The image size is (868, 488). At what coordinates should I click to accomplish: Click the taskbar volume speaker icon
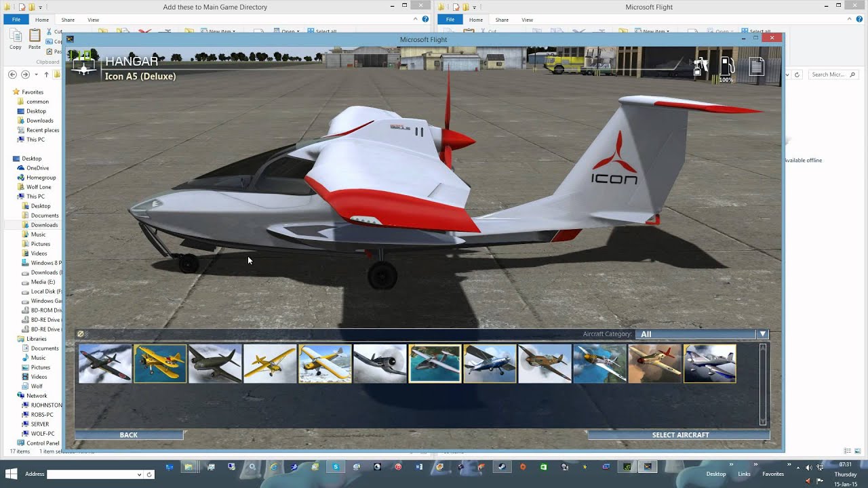809,467
